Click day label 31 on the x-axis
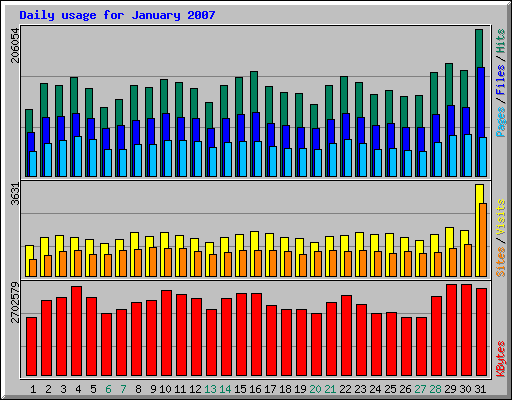 (x=480, y=389)
